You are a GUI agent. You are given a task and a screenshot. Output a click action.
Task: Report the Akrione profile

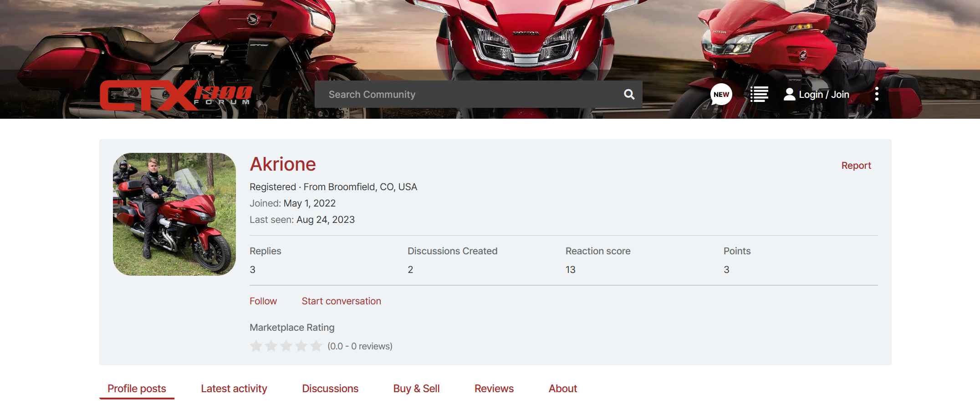(x=856, y=166)
